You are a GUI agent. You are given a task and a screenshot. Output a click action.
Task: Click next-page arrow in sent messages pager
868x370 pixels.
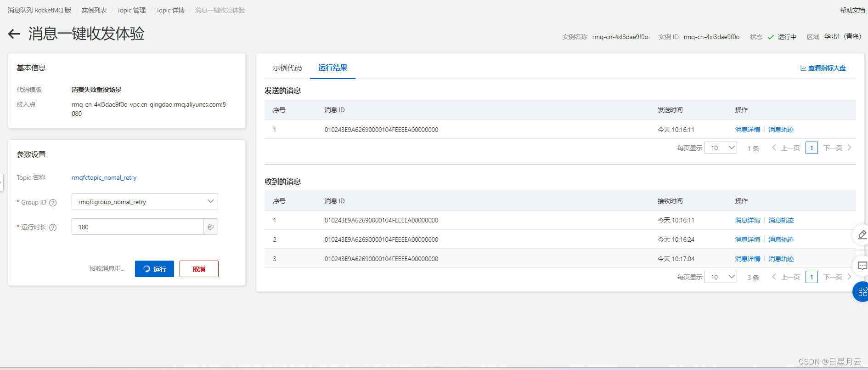click(849, 148)
